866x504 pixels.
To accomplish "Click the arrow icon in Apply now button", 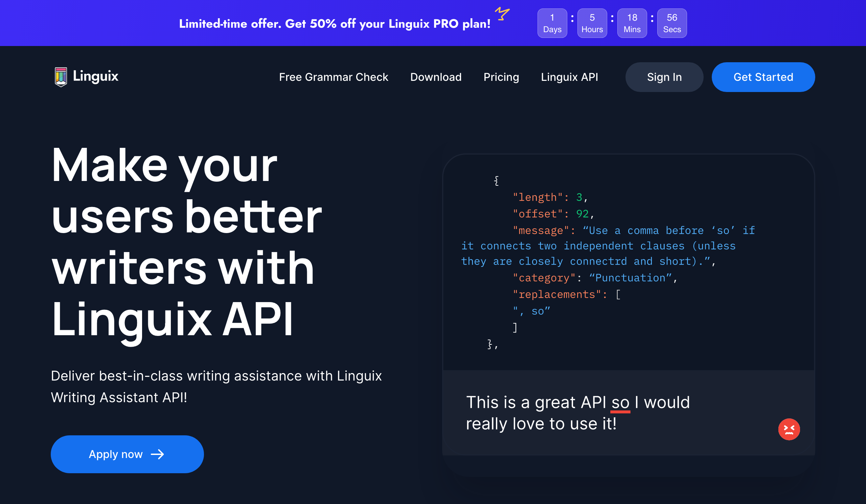I will pyautogui.click(x=157, y=454).
